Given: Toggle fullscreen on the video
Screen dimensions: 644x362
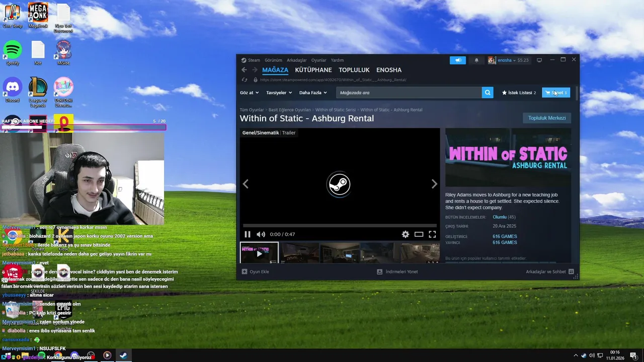Looking at the screenshot, I should [432, 234].
